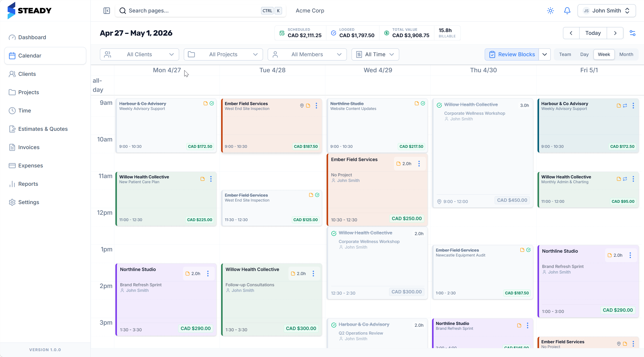Screen dimensions: 644x357
Task: Jump to Today
Action: click(x=593, y=33)
